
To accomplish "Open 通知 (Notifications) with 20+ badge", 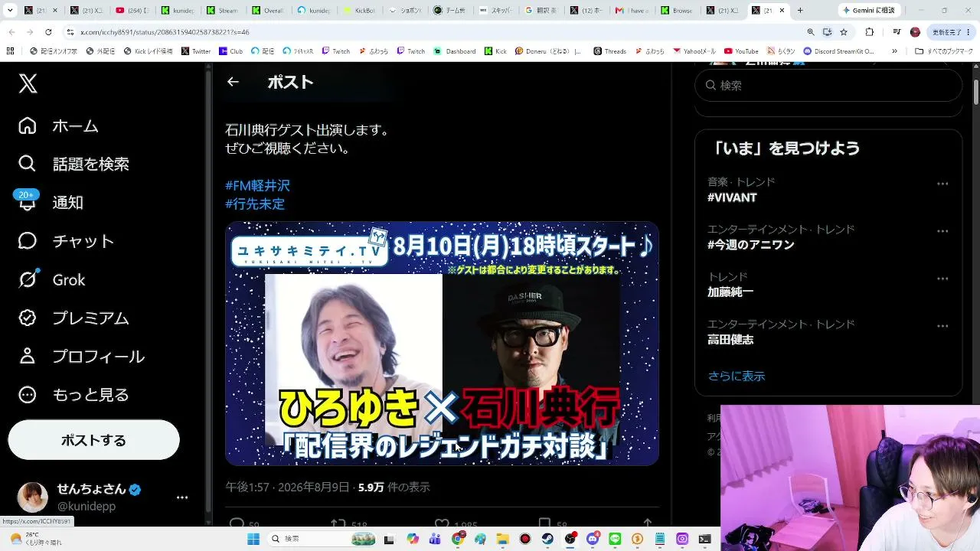I will pyautogui.click(x=51, y=202).
